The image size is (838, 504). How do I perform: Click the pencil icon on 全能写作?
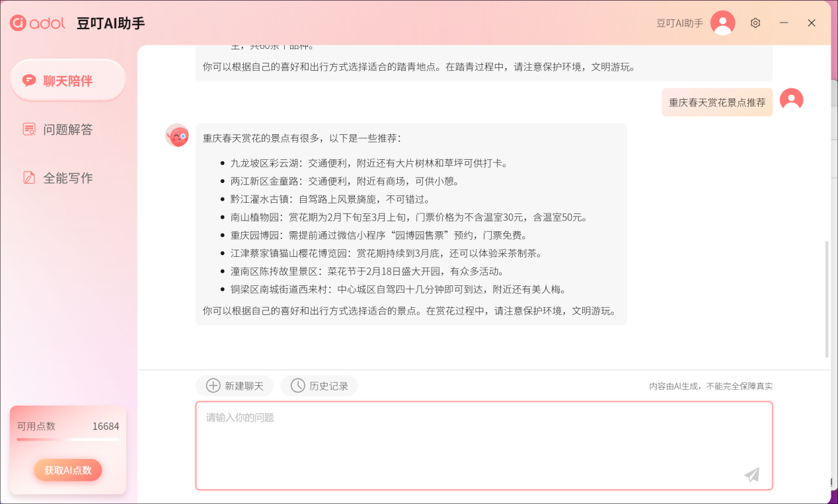point(30,178)
